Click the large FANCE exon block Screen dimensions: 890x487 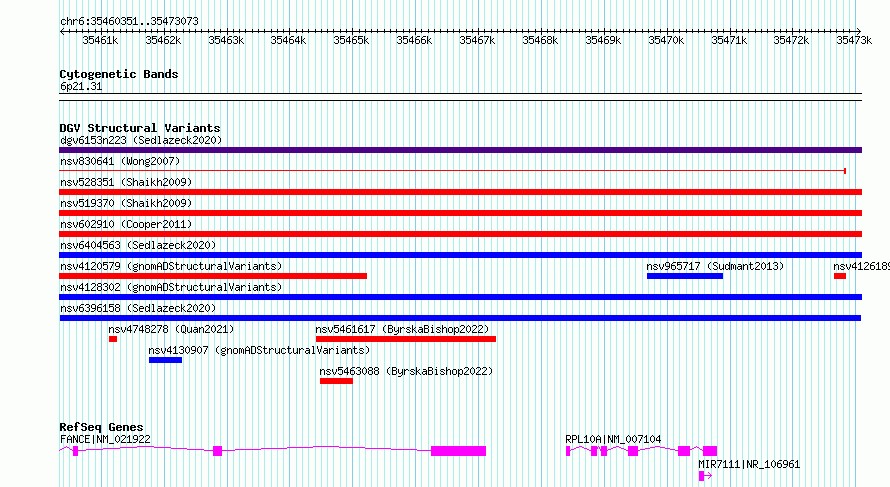459,451
